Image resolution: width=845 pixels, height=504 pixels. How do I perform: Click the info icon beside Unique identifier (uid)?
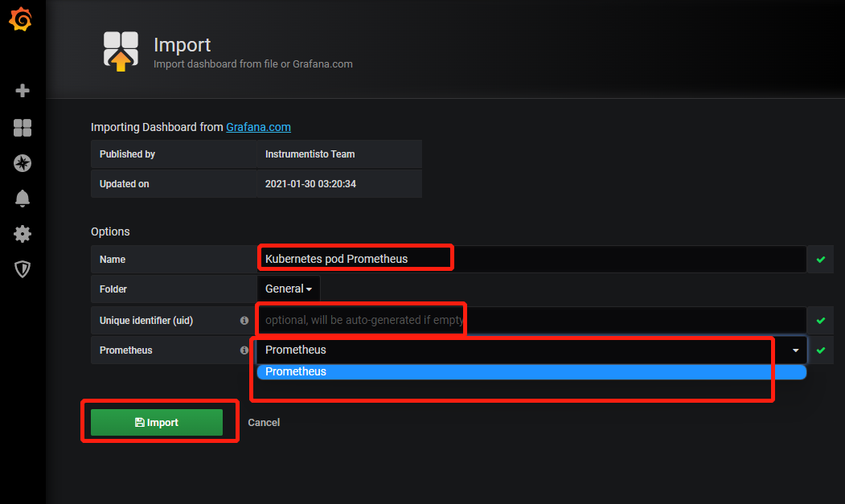244,320
